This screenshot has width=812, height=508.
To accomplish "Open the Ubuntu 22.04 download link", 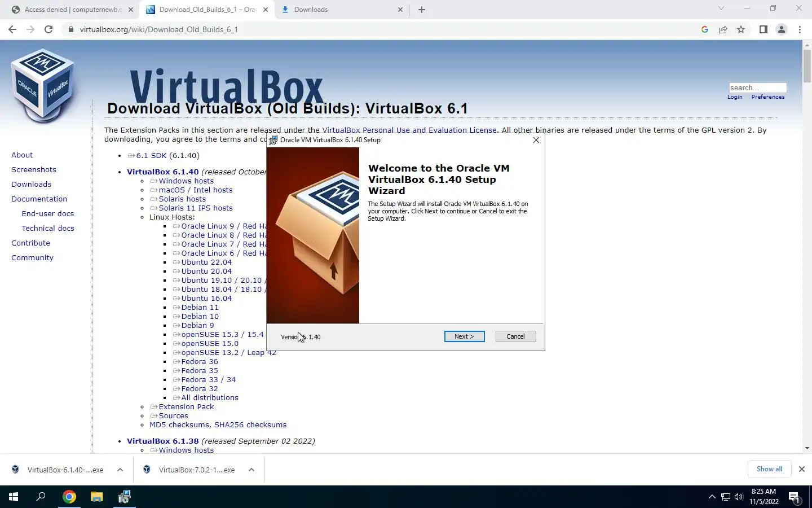I will click(206, 262).
